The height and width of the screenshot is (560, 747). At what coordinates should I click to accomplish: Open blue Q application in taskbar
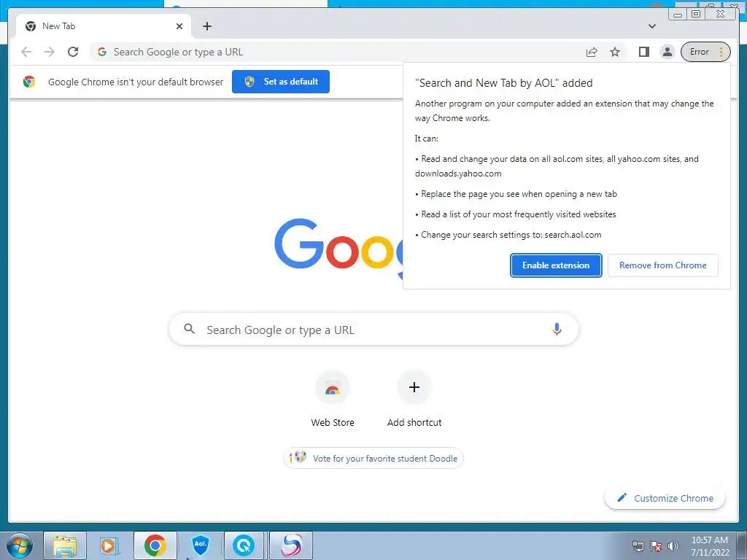click(244, 545)
